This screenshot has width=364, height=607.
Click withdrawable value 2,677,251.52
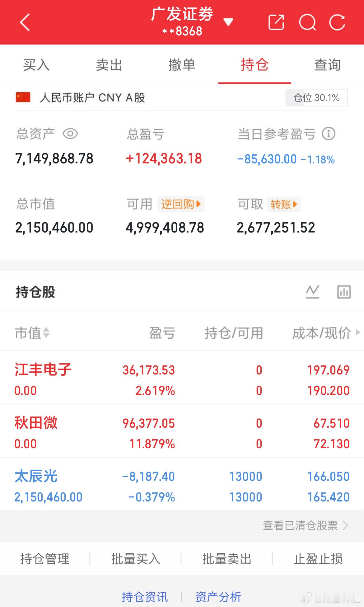coord(276,228)
